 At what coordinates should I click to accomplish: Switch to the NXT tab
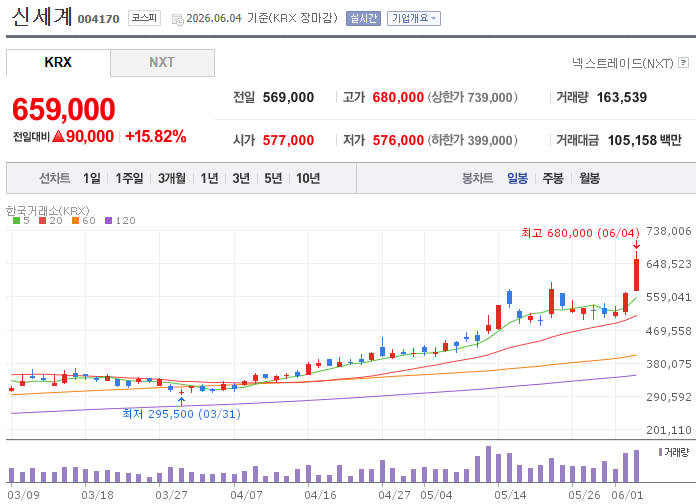point(162,62)
